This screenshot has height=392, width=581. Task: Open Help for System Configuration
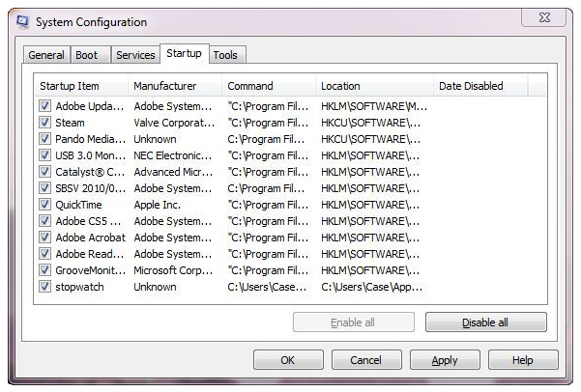[x=523, y=360]
